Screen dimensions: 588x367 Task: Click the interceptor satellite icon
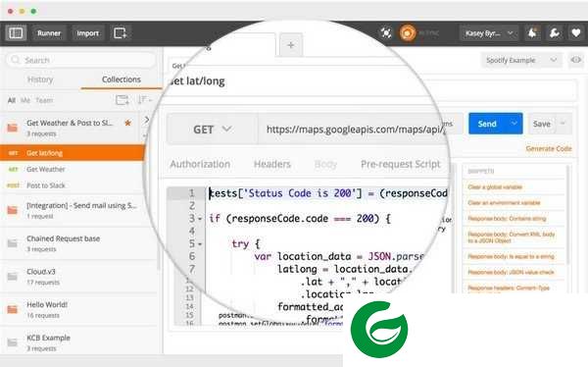pyautogui.click(x=386, y=33)
